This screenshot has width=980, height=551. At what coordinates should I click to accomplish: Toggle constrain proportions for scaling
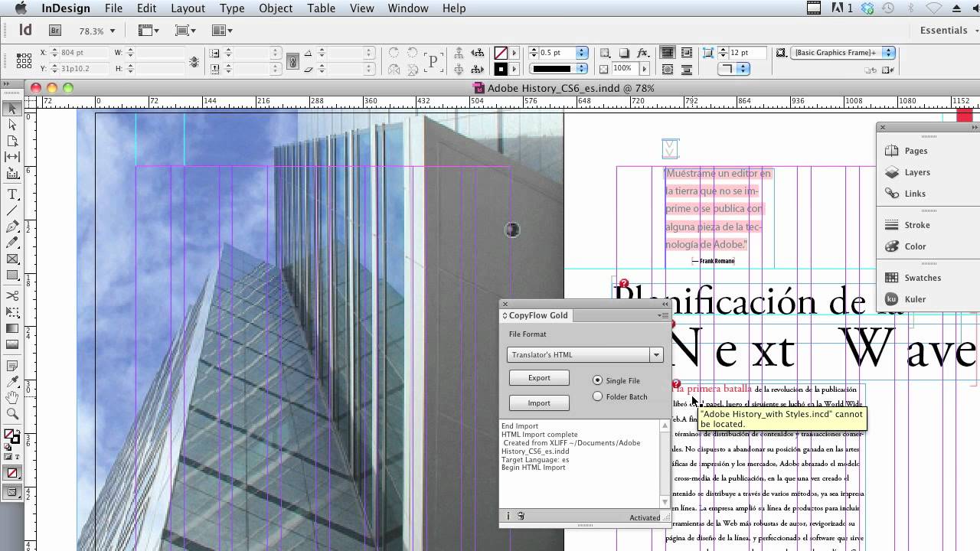point(292,60)
